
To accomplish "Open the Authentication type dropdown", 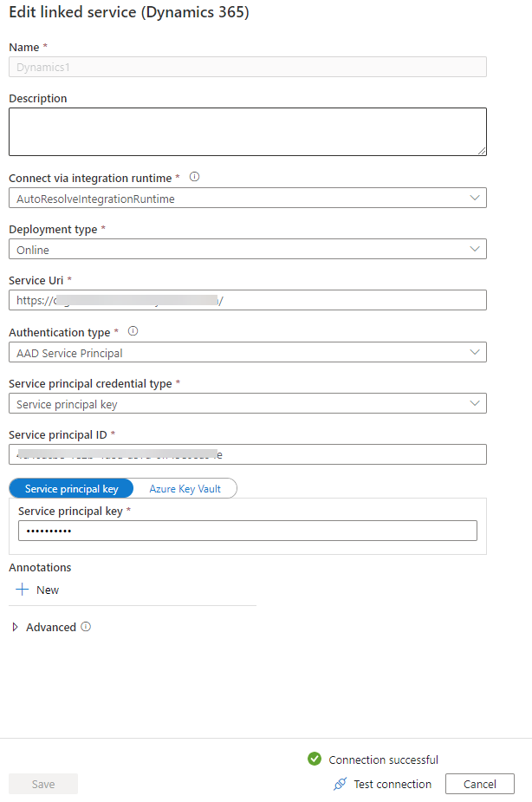I will tap(247, 353).
